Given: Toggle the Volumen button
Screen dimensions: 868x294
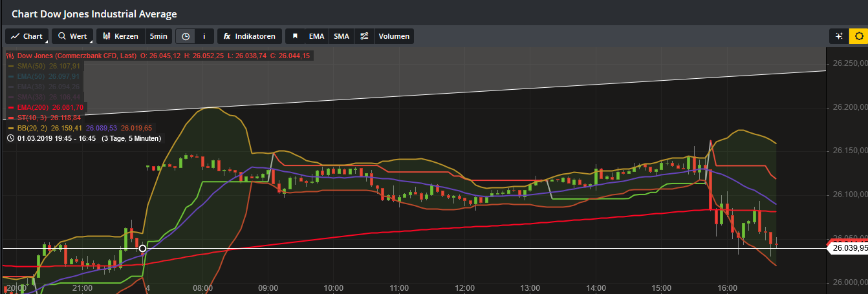Looking at the screenshot, I should pos(394,36).
